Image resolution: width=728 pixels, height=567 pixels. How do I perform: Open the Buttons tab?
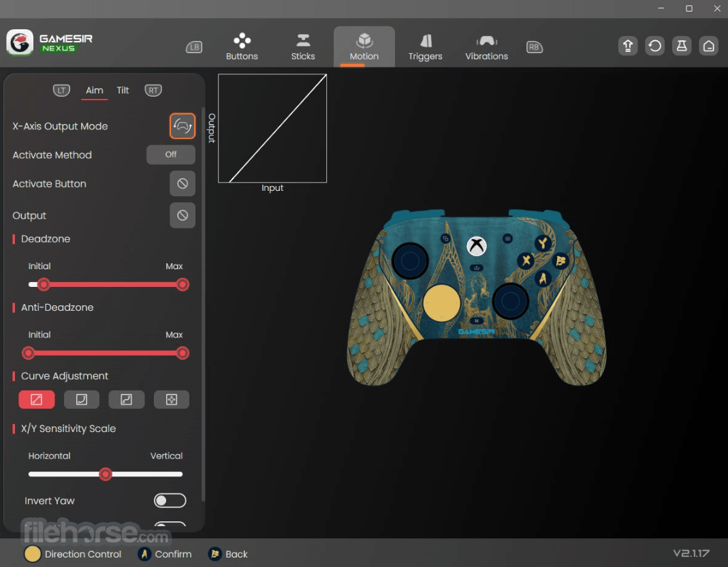(242, 46)
